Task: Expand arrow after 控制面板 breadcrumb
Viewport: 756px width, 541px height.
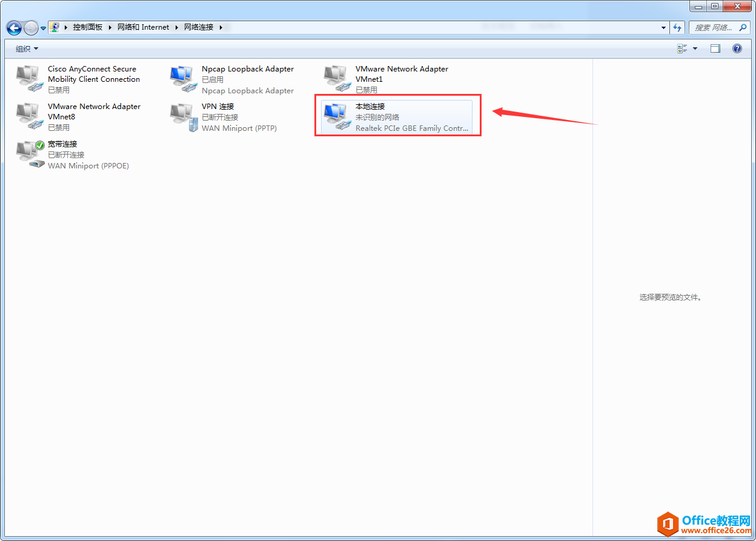Action: [110, 27]
